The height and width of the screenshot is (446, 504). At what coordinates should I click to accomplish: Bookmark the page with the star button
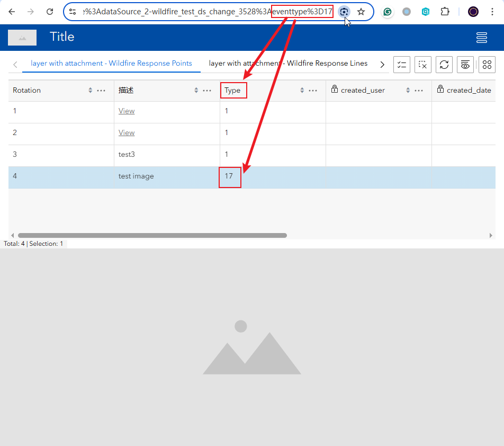point(361,11)
